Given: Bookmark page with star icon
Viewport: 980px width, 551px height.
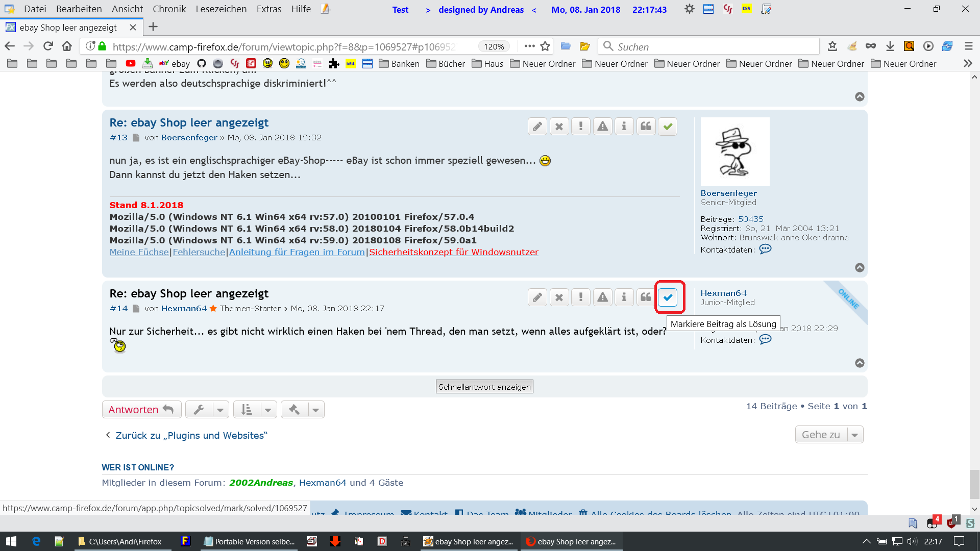Looking at the screenshot, I should coord(545,46).
